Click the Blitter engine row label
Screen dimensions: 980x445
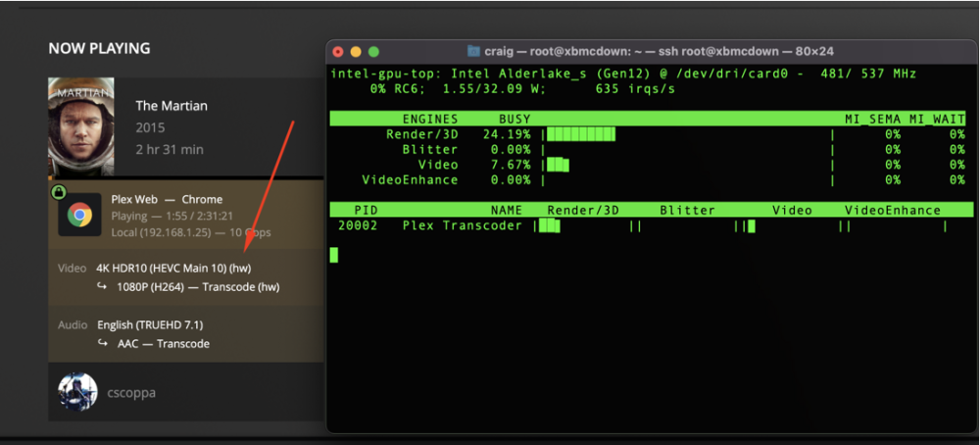tap(430, 149)
